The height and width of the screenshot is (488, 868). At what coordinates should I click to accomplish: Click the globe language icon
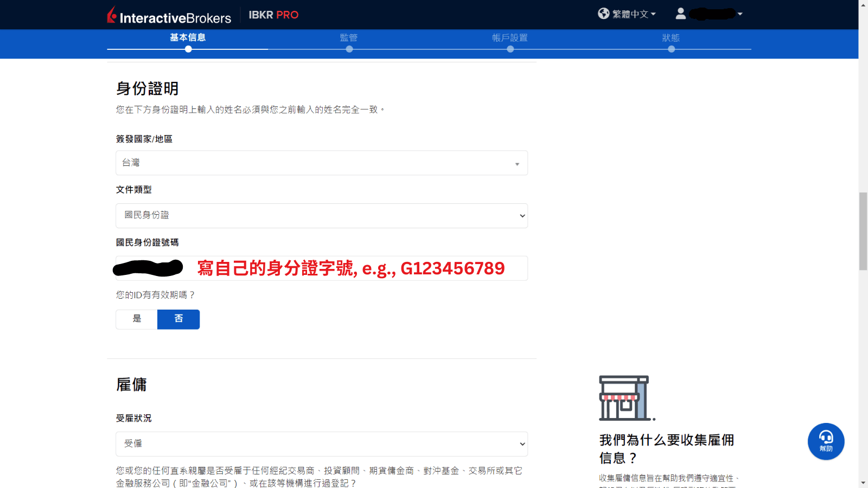[x=603, y=14]
